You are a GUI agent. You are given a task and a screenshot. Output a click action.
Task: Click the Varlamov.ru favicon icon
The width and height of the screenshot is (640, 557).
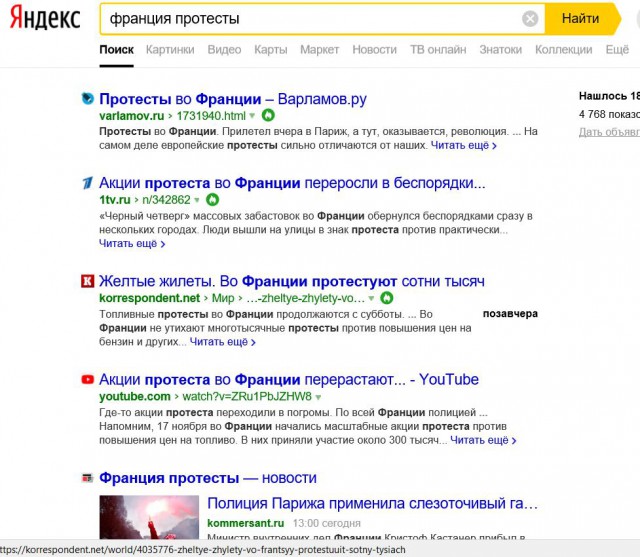(x=87, y=98)
